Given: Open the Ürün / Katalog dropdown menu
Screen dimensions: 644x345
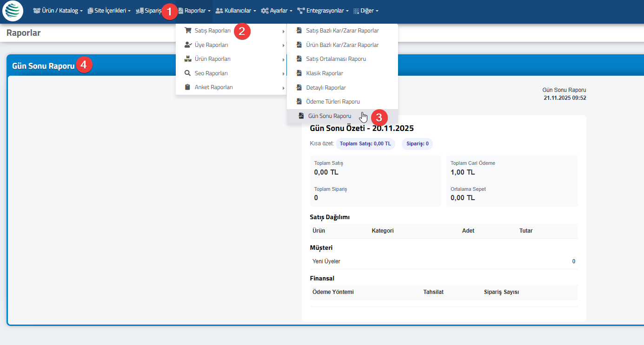Looking at the screenshot, I should pos(58,11).
